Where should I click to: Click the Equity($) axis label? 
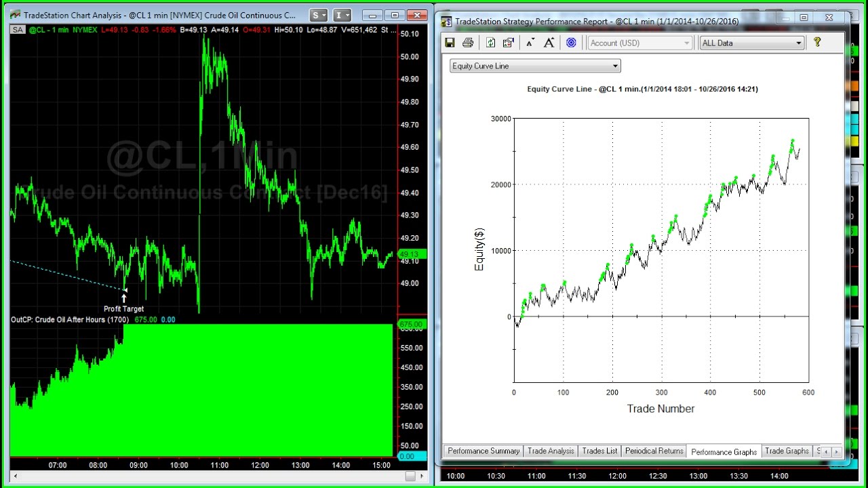[x=479, y=249]
